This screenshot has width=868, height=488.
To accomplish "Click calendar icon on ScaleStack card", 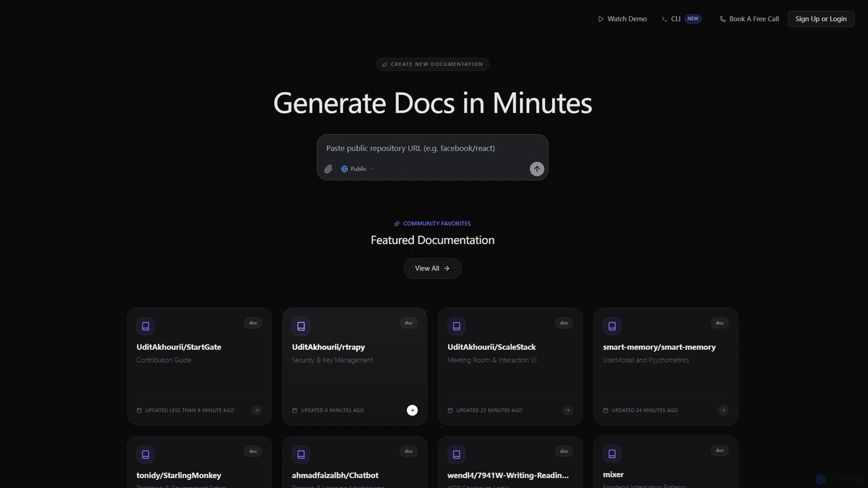I will click(x=450, y=410).
